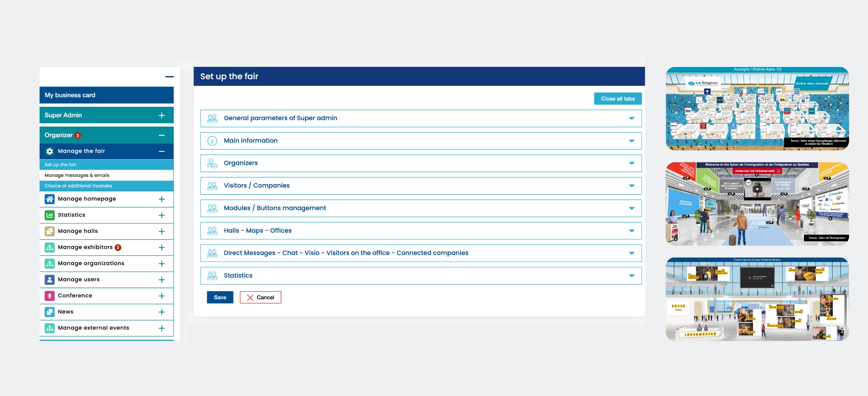This screenshot has height=396, width=868.
Task: Click the Manage users person icon
Action: click(x=50, y=280)
